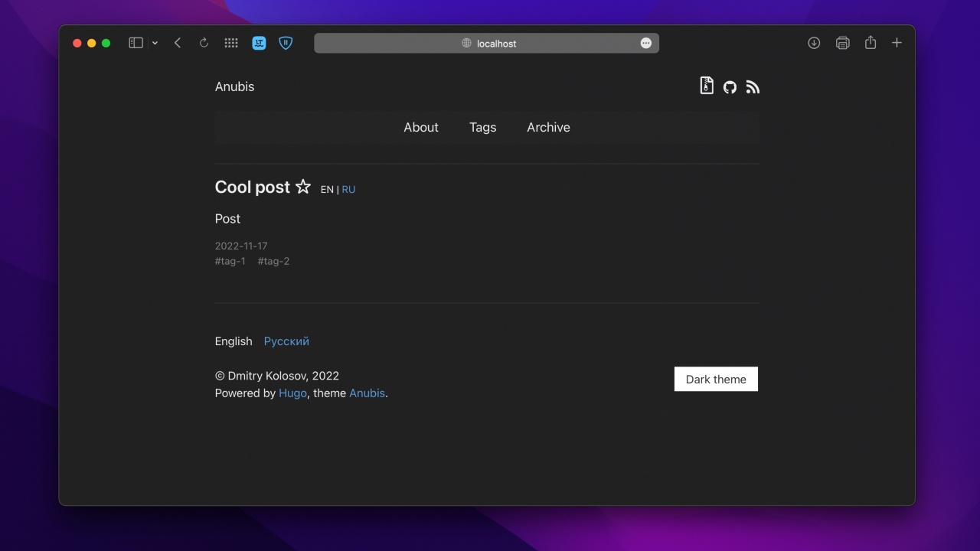Open the page options ellipsis in address bar
Screen dimensions: 980x551
coord(646,43)
